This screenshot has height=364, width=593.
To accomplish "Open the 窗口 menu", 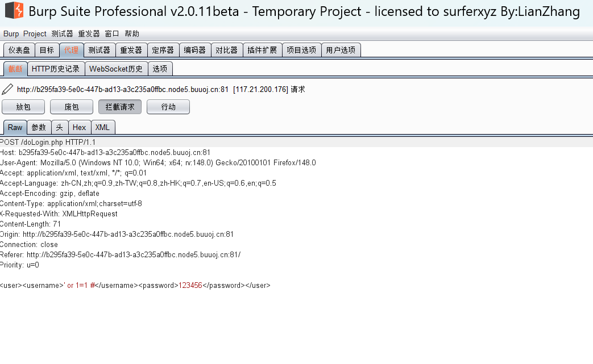I will (112, 34).
